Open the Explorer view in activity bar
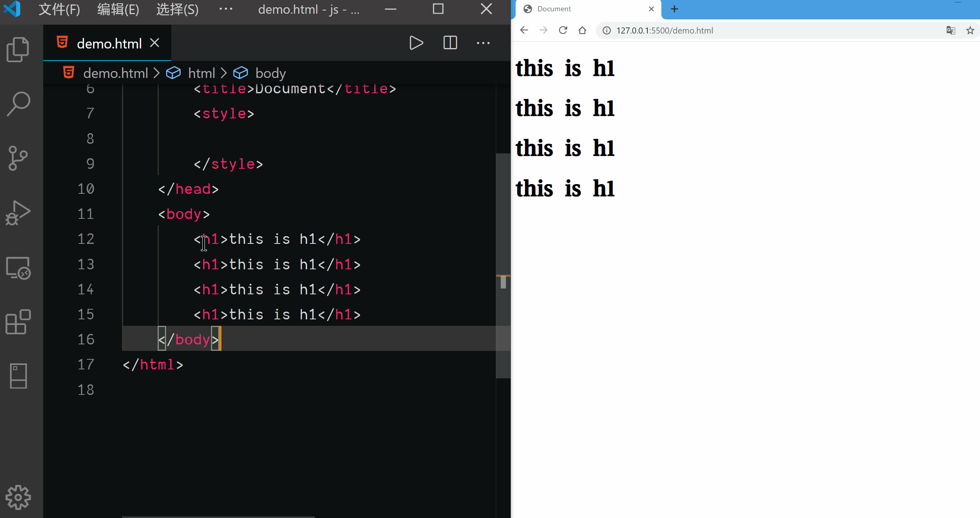The image size is (980, 518). tap(18, 49)
